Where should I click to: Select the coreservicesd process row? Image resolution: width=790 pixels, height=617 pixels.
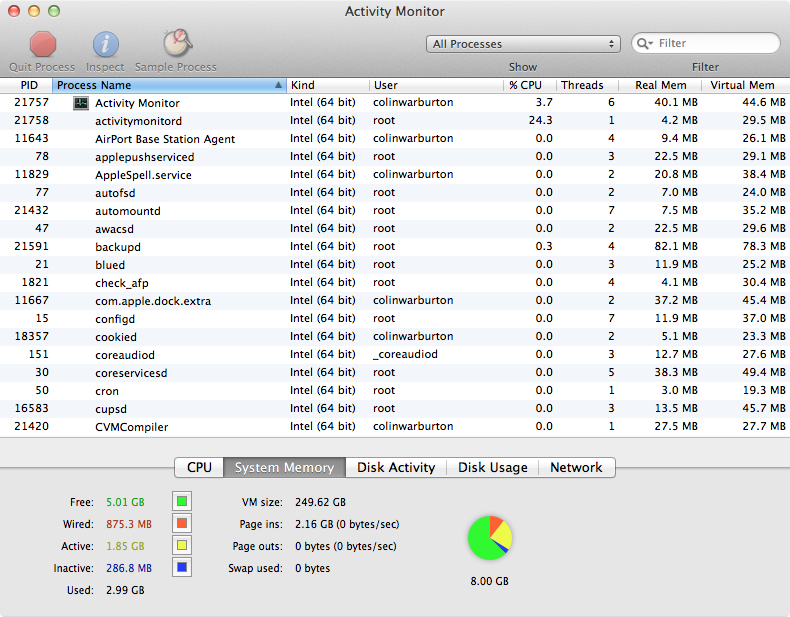[x=395, y=373]
